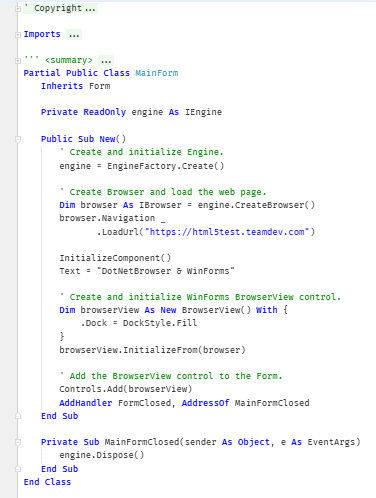The image size is (376, 498).
Task: Click the 'Create and initialize WinForms BrowserView control.' comment
Action: 200,297
